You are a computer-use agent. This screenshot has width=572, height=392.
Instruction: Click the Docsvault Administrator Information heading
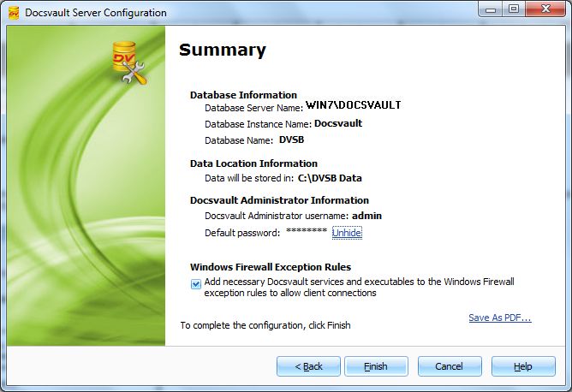tap(279, 200)
